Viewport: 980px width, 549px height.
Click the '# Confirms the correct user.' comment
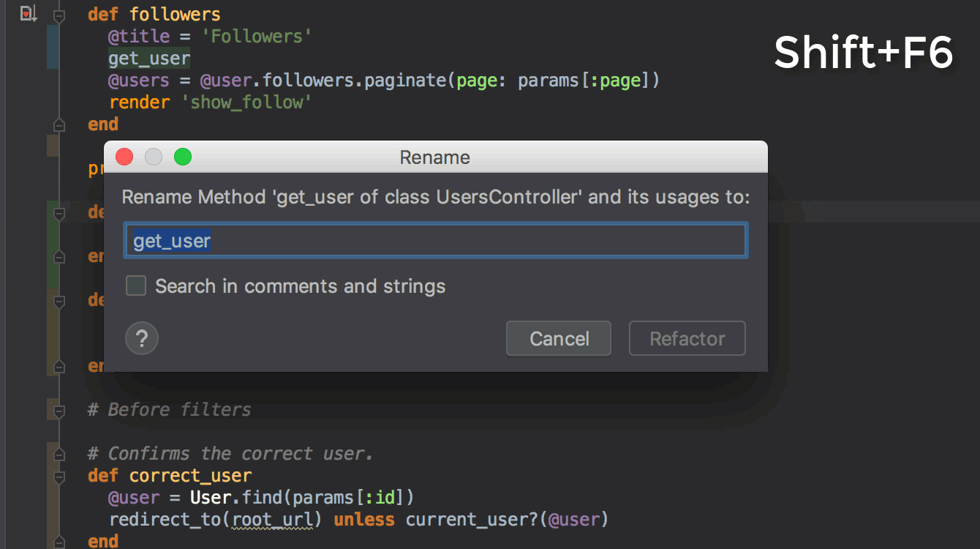(x=230, y=453)
